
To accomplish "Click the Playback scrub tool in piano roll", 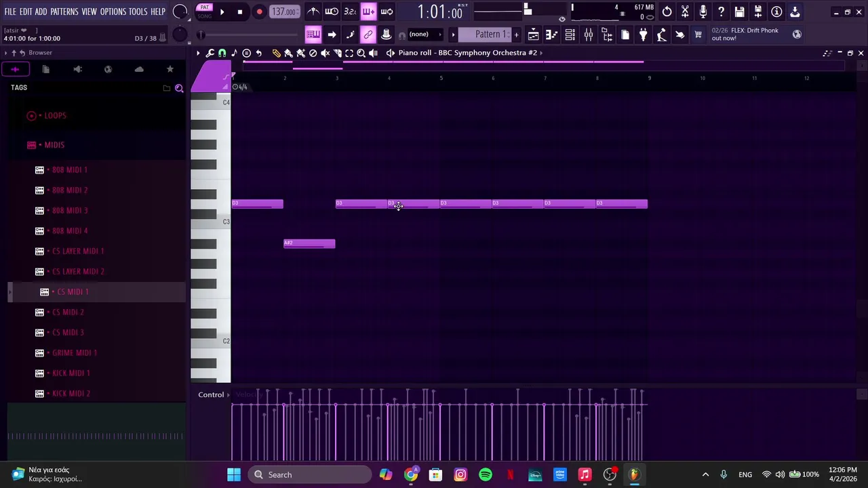I will click(373, 53).
